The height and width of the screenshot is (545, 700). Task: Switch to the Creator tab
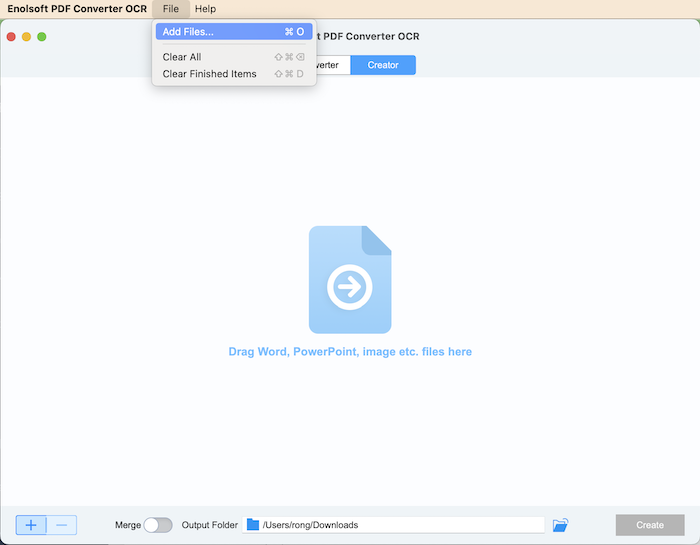point(383,65)
